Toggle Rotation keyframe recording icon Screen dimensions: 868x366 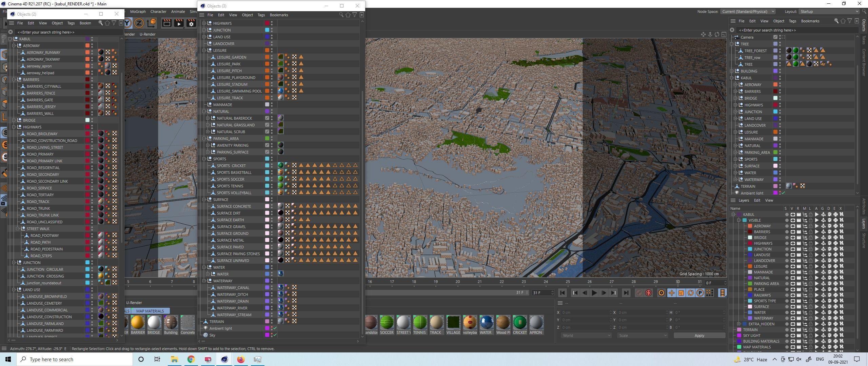pos(690,293)
